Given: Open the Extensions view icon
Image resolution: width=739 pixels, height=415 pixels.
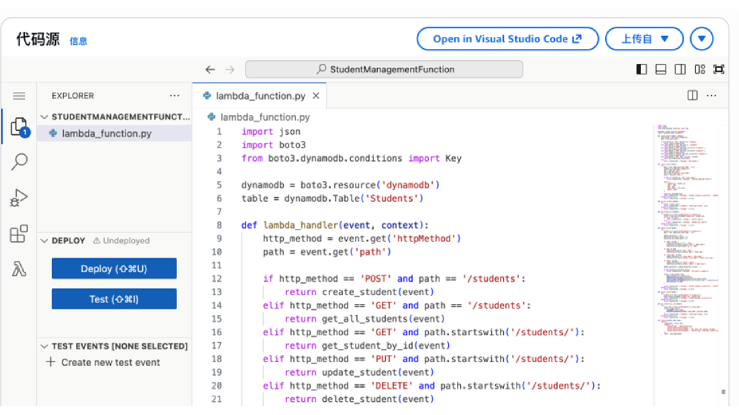Looking at the screenshot, I should [x=18, y=234].
